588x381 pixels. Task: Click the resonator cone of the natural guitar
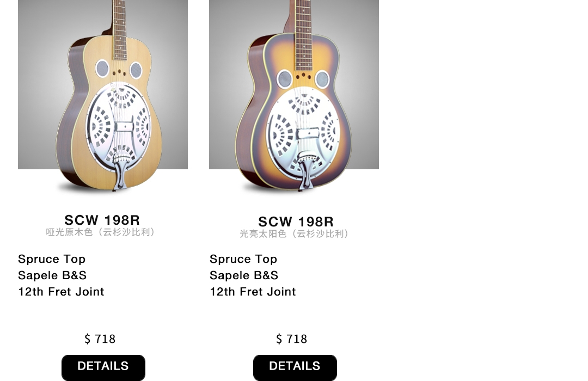[119, 126]
